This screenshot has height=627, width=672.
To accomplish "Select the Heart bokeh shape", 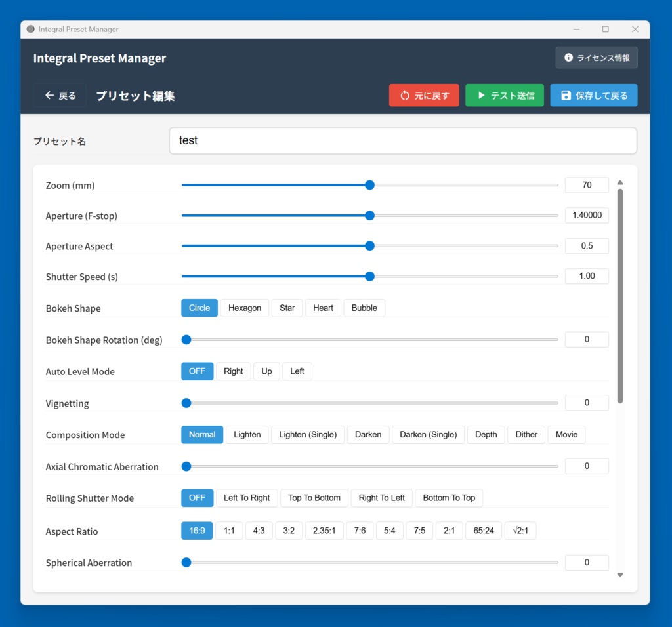I will point(323,308).
